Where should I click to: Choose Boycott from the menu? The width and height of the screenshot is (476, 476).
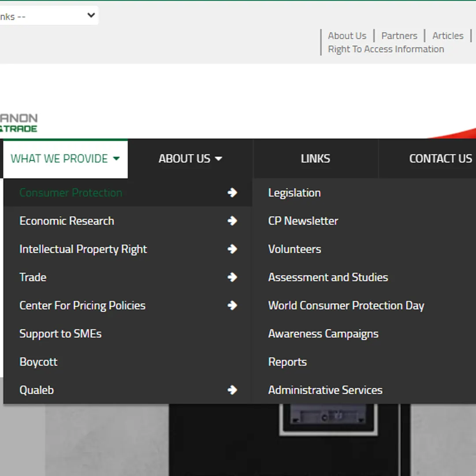[38, 362]
